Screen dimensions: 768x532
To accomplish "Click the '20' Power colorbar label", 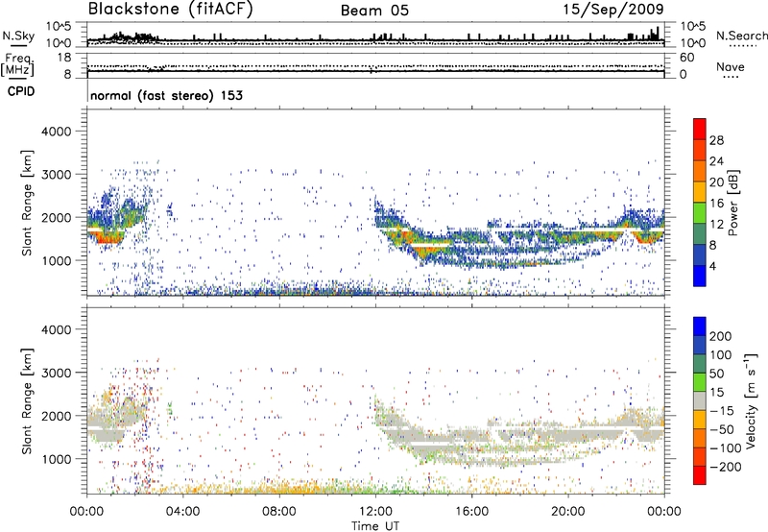I will 716,182.
